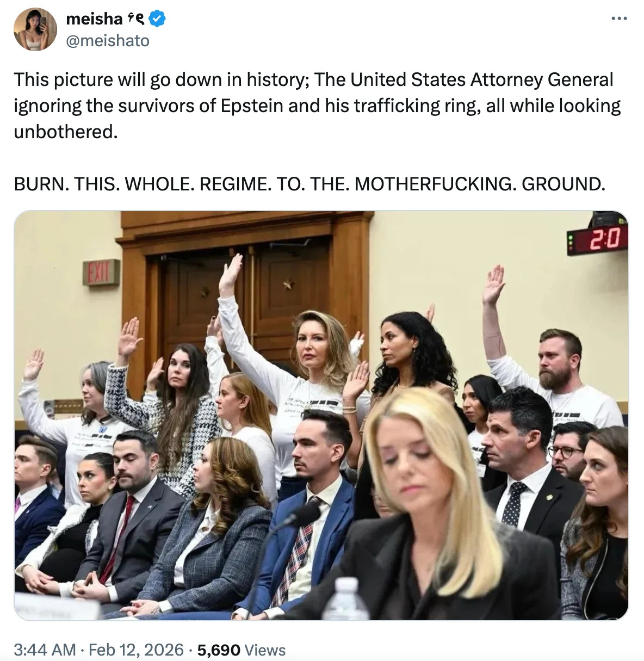Visit the @meishato handle link
This screenshot has height=661, width=644.
click(107, 41)
